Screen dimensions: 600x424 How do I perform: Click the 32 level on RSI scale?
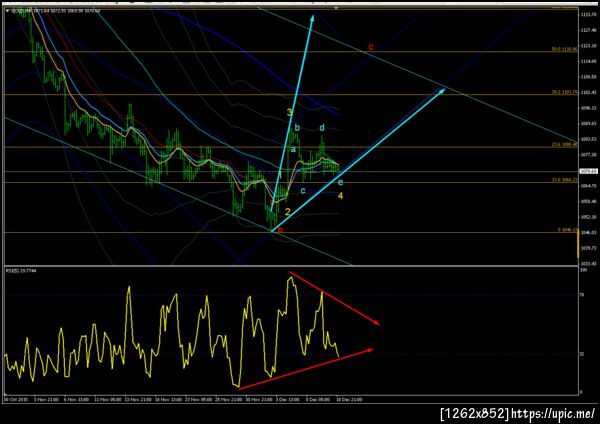582,354
